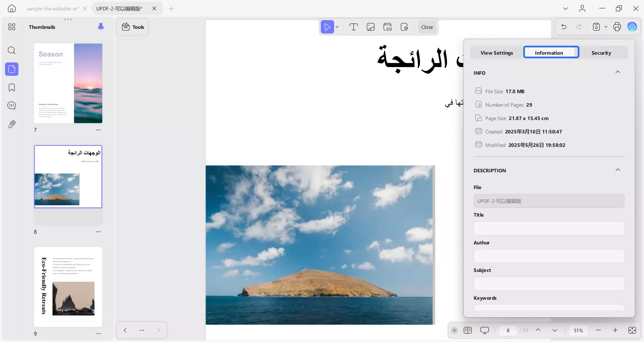Click the island image in document
This screenshot has width=644, height=342.
(x=320, y=245)
